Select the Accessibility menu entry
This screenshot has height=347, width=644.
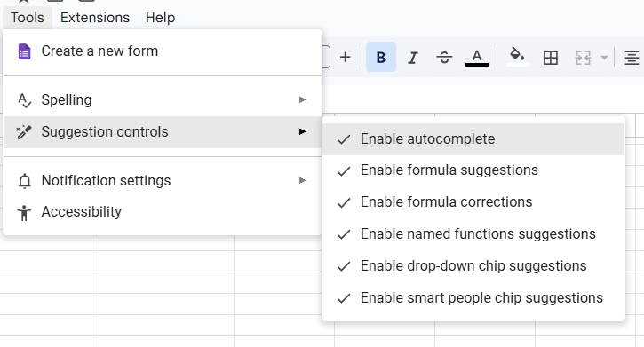(x=163, y=212)
